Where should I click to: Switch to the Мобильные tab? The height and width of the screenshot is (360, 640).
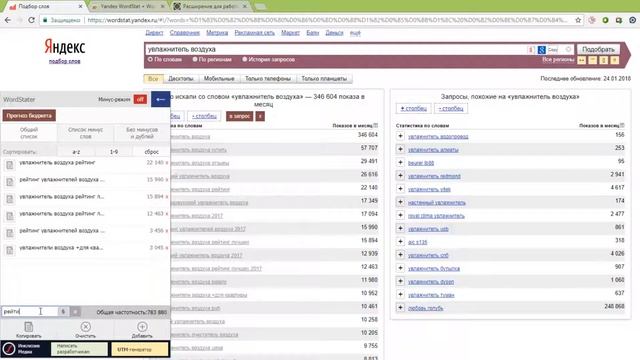[x=219, y=78]
